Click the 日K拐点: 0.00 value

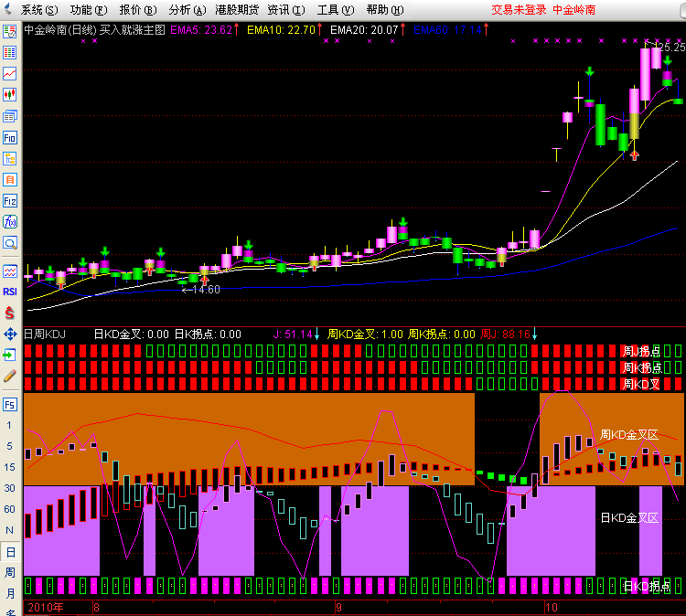[208, 335]
